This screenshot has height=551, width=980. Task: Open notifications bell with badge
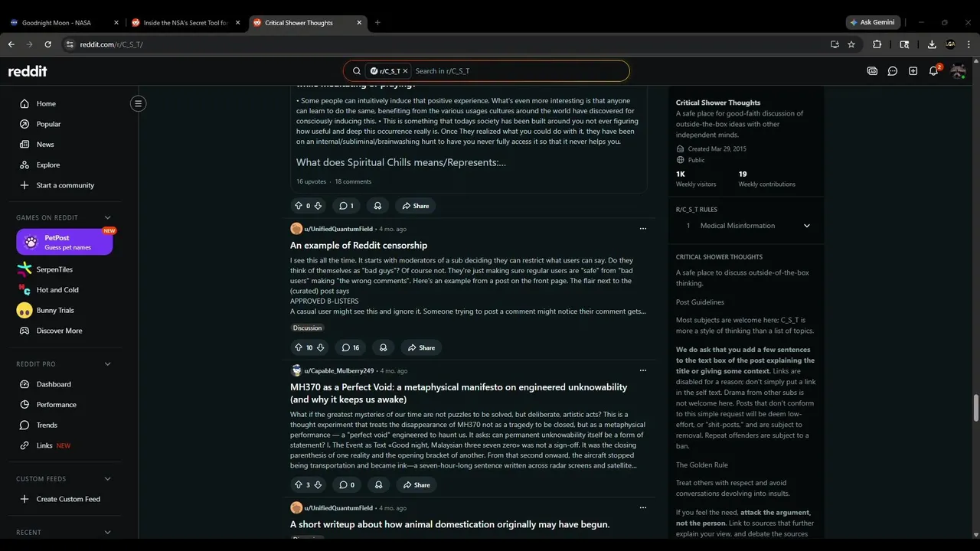[935, 70]
